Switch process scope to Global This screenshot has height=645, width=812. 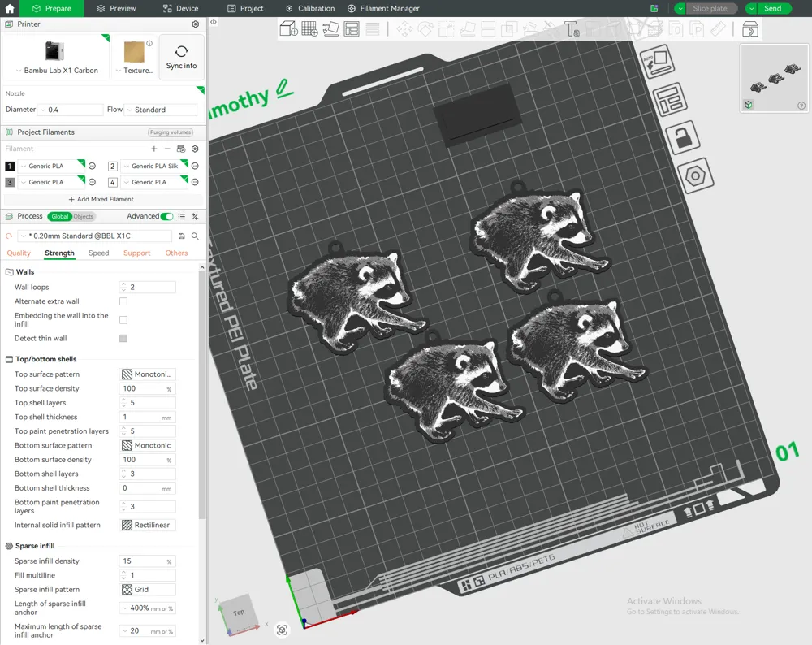[59, 217]
